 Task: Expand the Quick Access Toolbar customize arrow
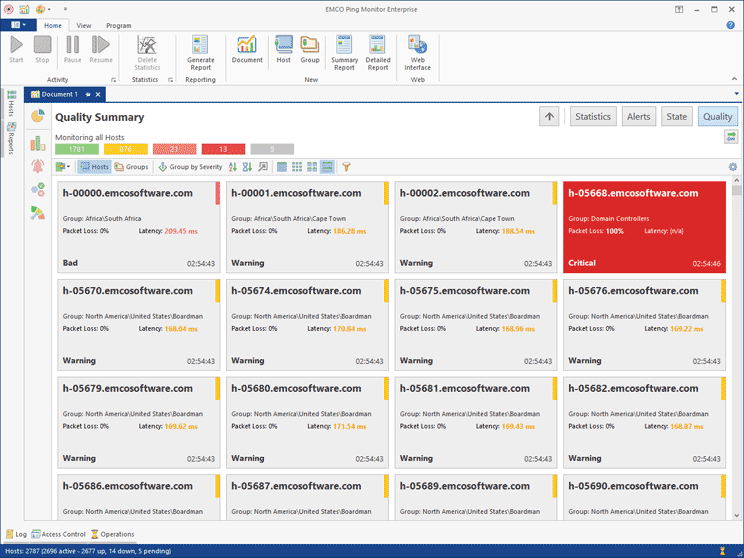(x=65, y=9)
